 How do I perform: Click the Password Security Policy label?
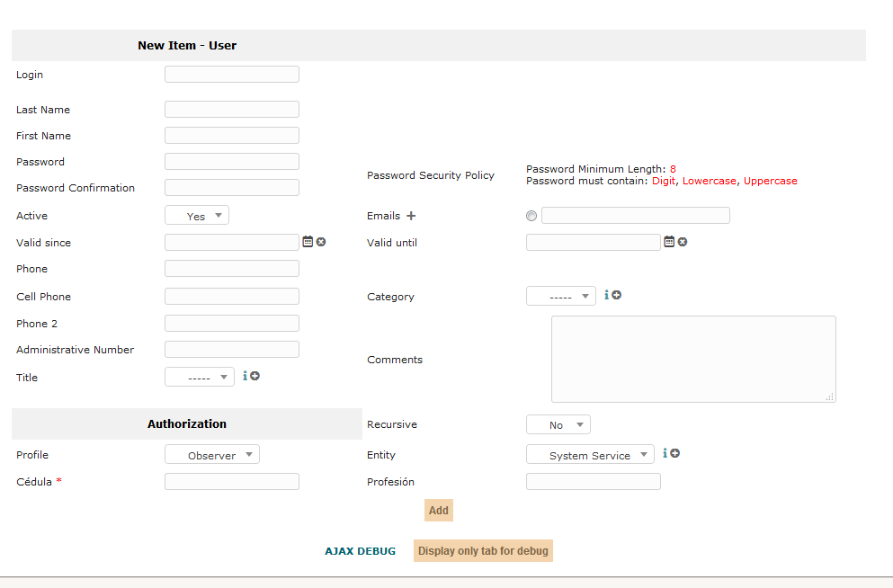click(x=431, y=175)
